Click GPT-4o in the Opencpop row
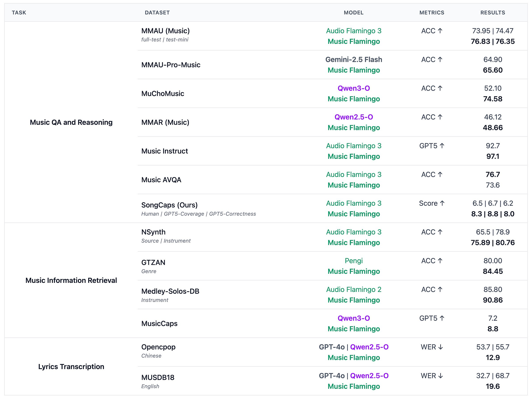The height and width of the screenshot is (399, 532). point(331,347)
